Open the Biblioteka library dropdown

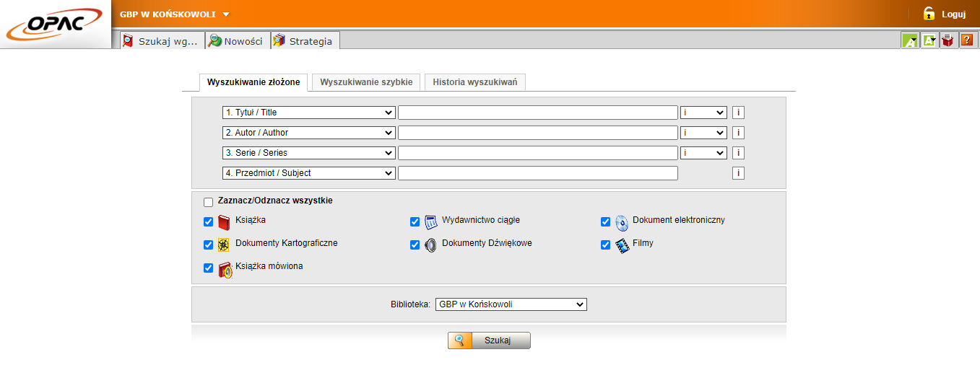511,304
